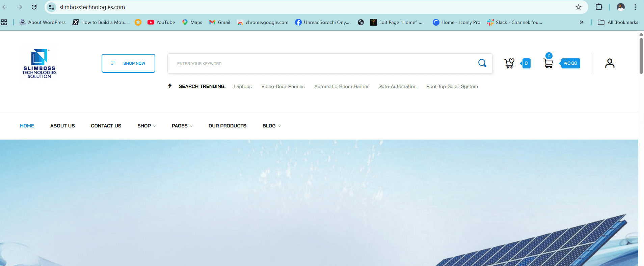644x266 pixels.
Task: Expand the SHOP dropdown menu
Action: (x=146, y=126)
